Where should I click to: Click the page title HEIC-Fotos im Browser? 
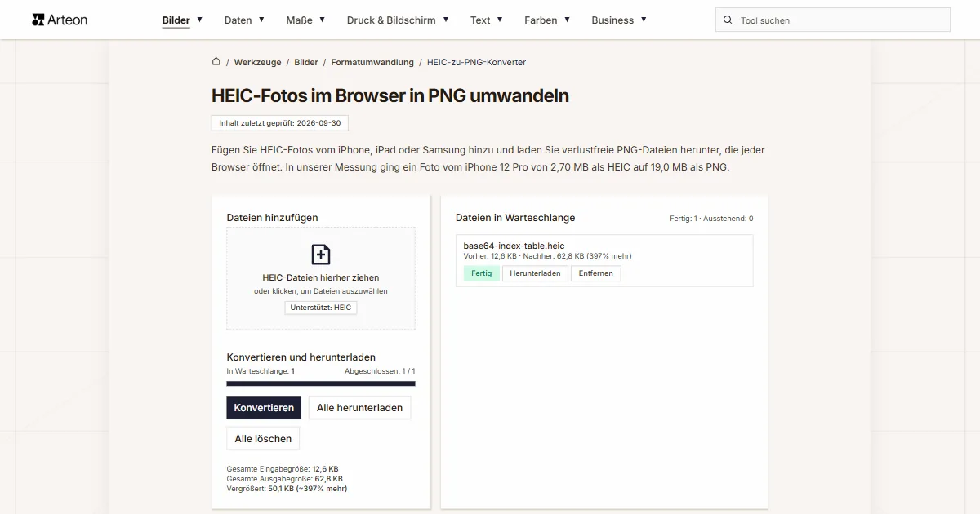click(x=390, y=95)
